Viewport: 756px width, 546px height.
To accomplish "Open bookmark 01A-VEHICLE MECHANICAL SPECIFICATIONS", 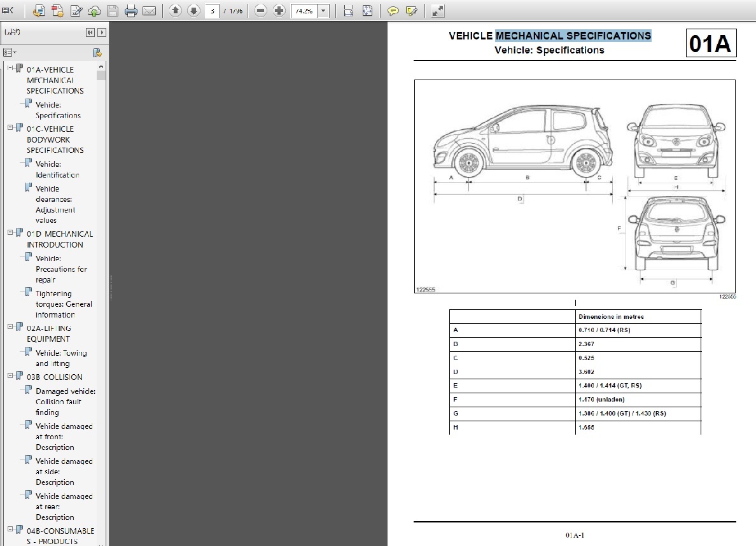I will (x=55, y=80).
